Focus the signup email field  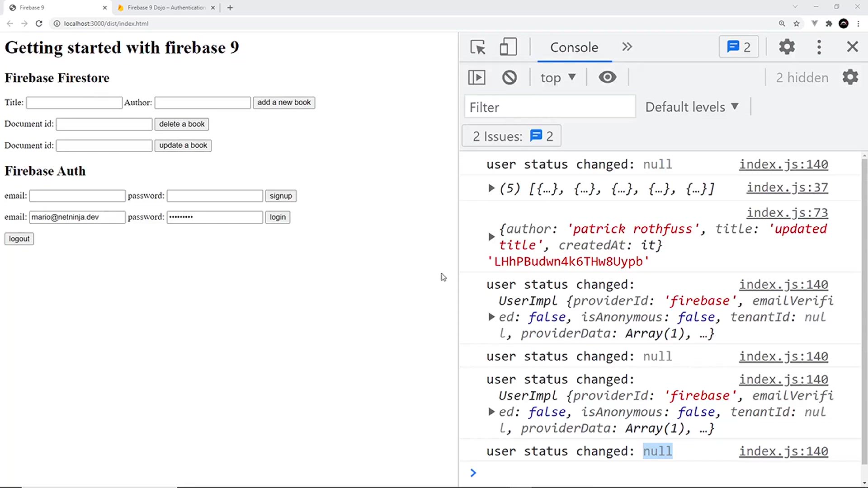tap(77, 196)
